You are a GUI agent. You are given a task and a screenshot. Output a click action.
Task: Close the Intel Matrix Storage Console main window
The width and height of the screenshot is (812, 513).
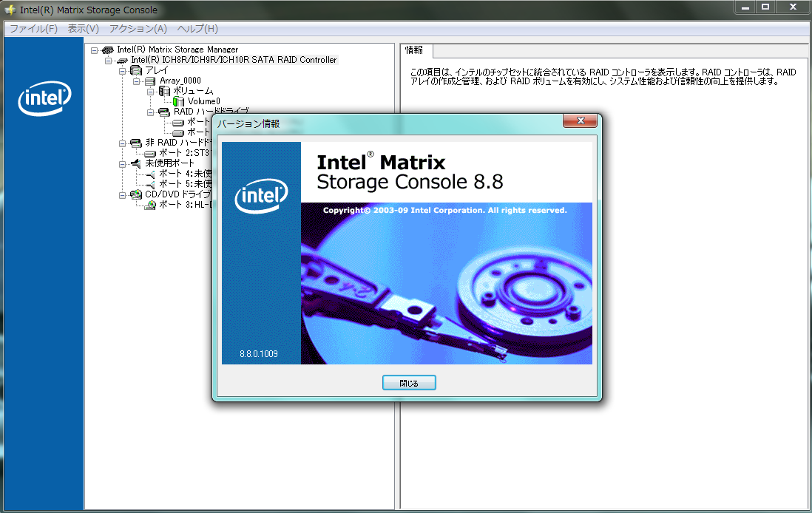point(793,7)
